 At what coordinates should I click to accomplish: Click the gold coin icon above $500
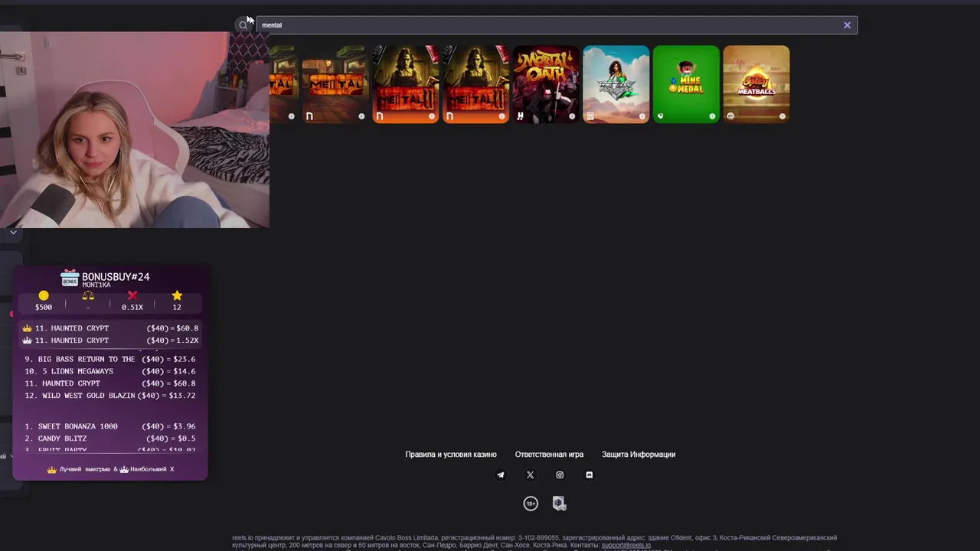(x=44, y=295)
